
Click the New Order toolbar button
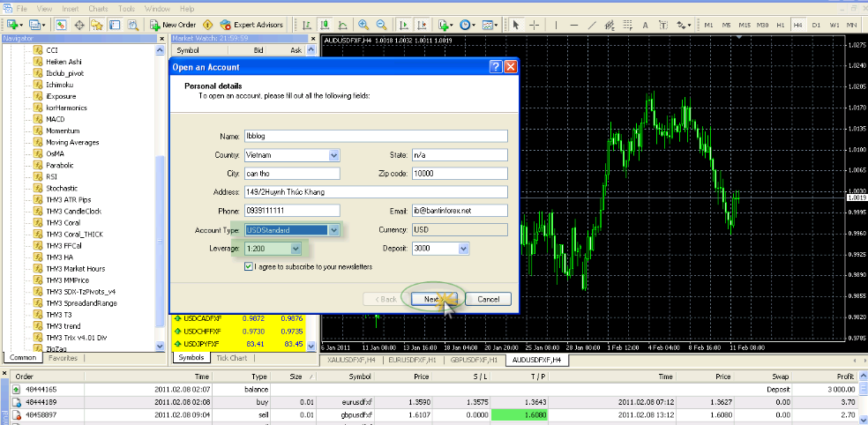[173, 25]
